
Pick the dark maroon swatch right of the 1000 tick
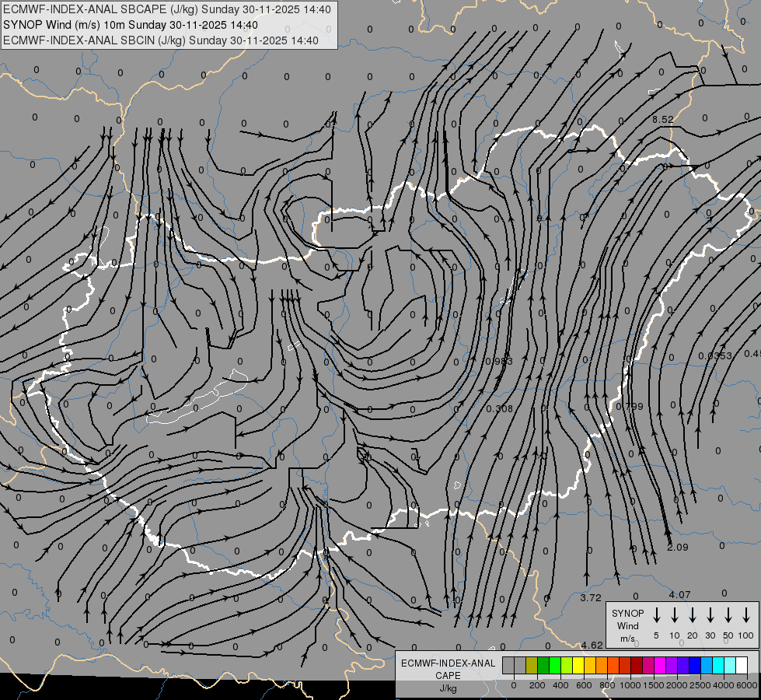pyautogui.click(x=637, y=665)
